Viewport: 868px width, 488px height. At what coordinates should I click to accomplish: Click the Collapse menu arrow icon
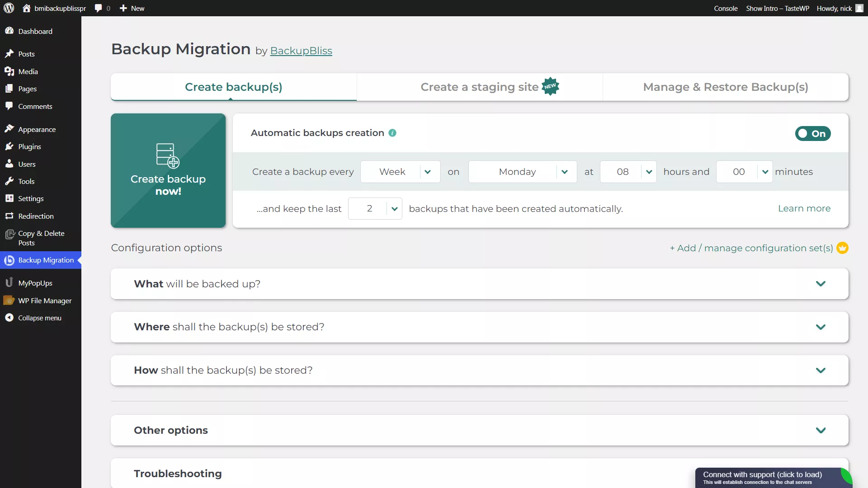(9, 318)
